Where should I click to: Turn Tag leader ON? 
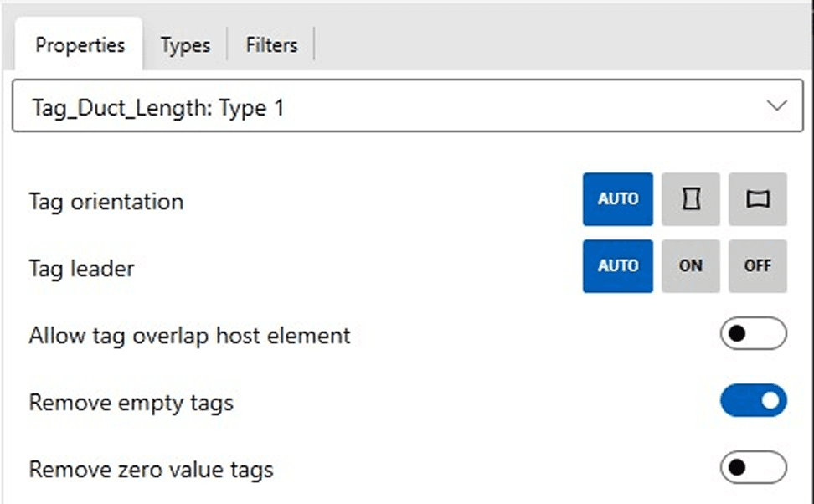[x=690, y=266]
